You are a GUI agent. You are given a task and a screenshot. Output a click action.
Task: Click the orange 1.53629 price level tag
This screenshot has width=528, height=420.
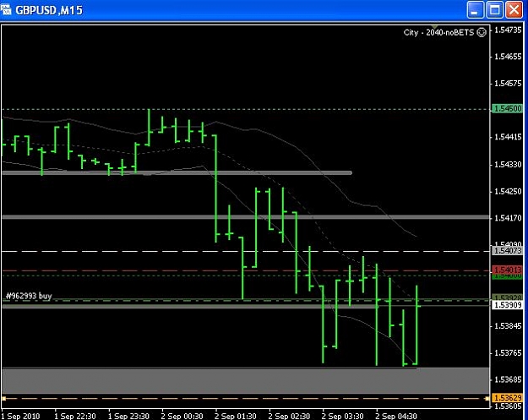coord(507,398)
